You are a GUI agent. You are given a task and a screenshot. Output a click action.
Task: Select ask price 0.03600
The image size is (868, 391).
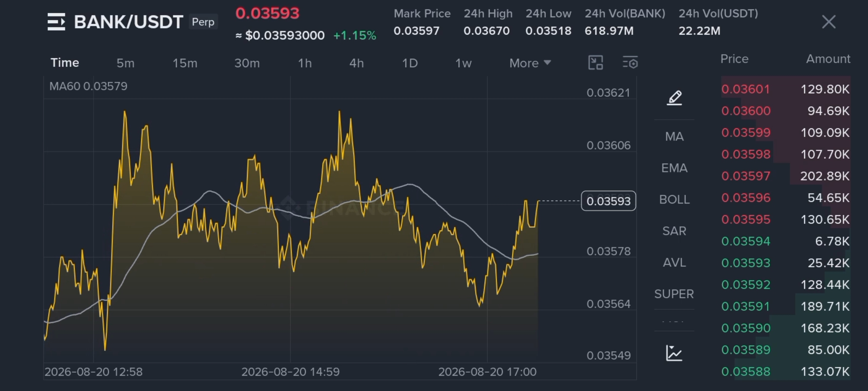coord(746,111)
